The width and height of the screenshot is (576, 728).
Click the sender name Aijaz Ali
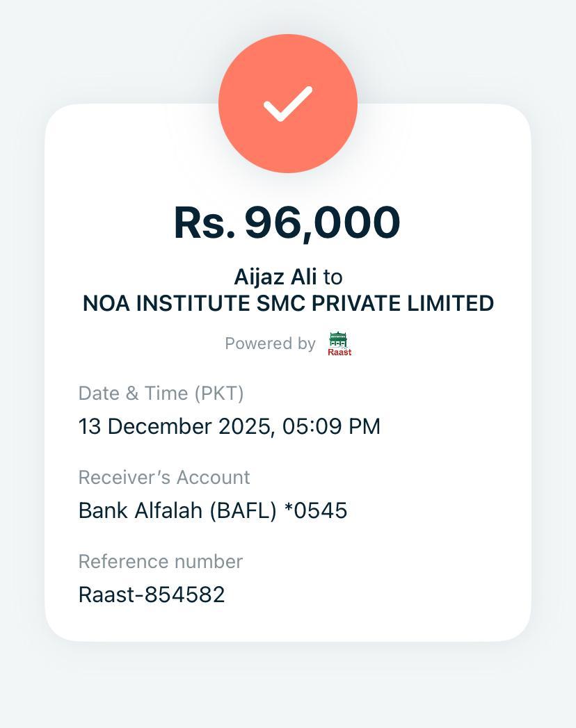click(x=275, y=277)
